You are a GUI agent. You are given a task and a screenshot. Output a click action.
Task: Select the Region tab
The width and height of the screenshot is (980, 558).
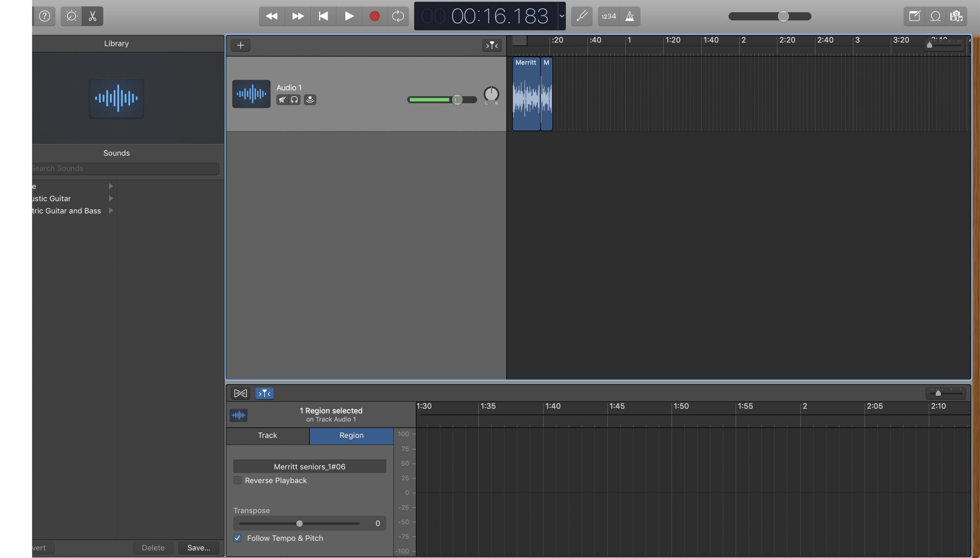click(x=351, y=436)
